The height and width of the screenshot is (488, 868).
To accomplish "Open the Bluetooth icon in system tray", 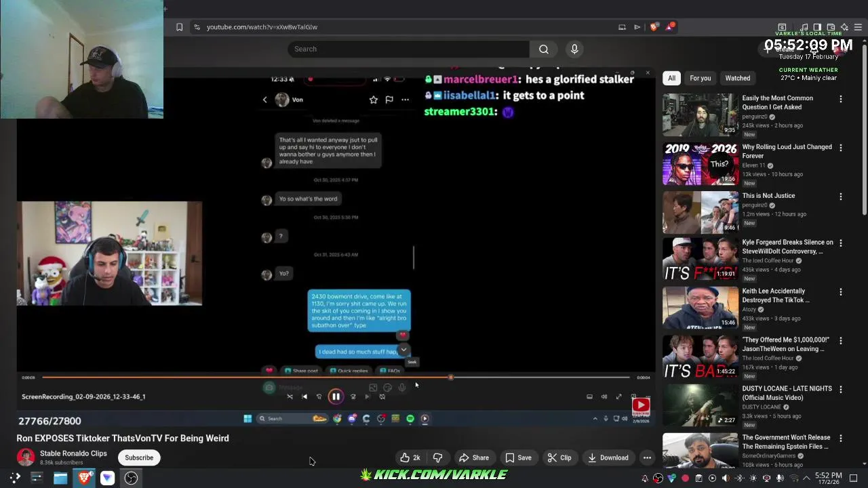I will pos(740,479).
